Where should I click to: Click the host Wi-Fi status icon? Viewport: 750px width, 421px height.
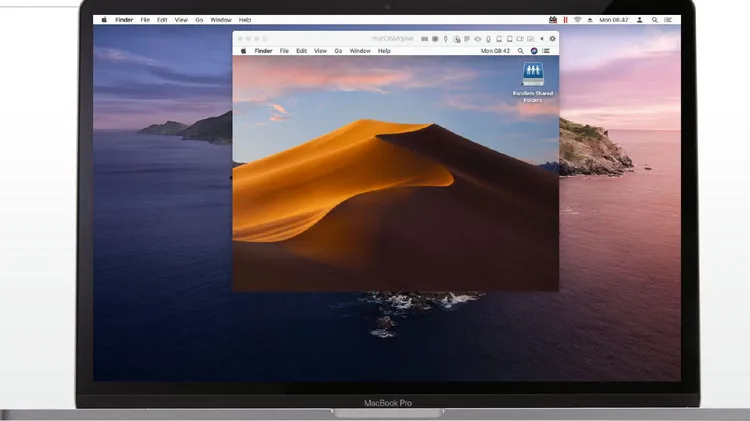pyautogui.click(x=577, y=20)
